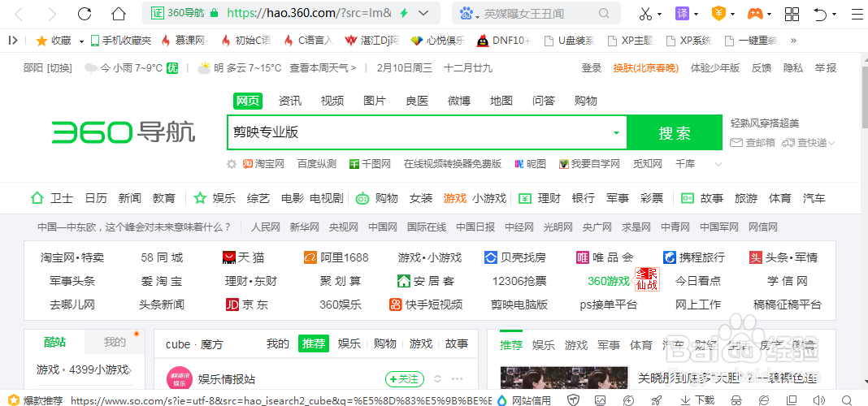Expand the 收藏 dropdown arrow
Viewport: 868px width, 406px height.
[x=81, y=41]
